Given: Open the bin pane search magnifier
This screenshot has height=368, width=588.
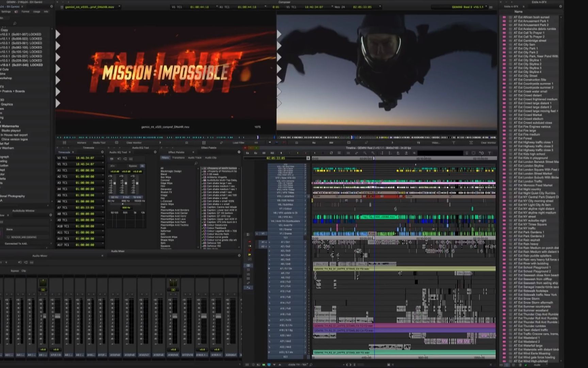Looking at the screenshot, I should point(15,24).
